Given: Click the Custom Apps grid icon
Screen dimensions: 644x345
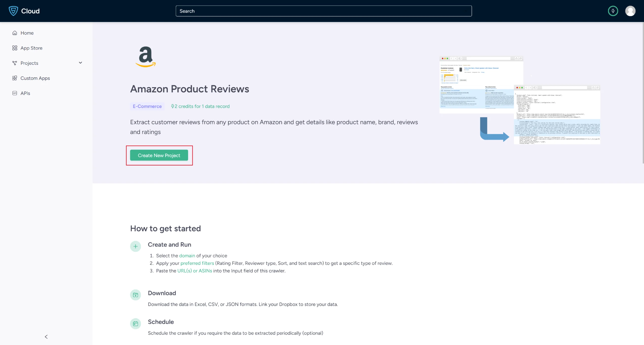Looking at the screenshot, I should [15, 78].
